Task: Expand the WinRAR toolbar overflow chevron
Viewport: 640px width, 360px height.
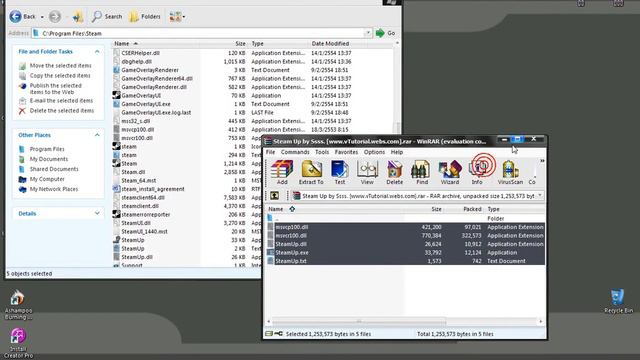Action: point(542,161)
